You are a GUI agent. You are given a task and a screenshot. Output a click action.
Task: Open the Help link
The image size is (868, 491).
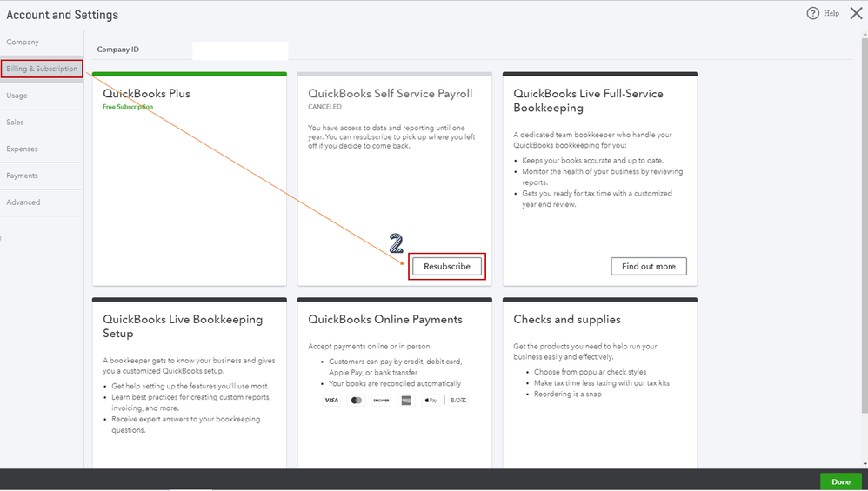831,13
